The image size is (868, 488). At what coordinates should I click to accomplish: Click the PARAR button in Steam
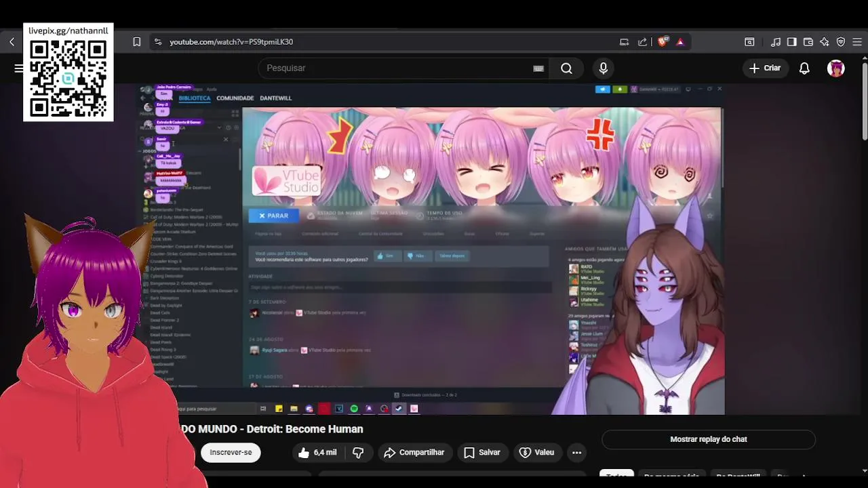tap(273, 216)
